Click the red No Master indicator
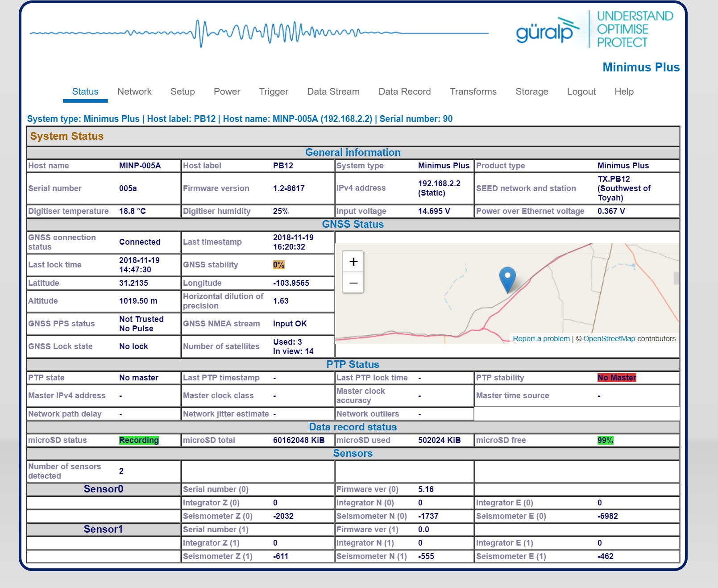This screenshot has height=588, width=718. 617,378
